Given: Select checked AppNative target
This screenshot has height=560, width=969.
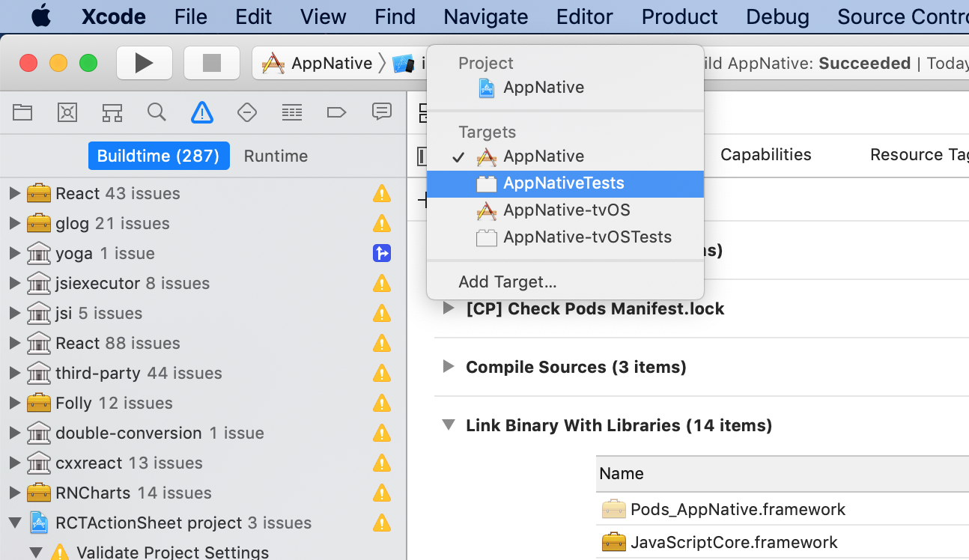Looking at the screenshot, I should (565, 156).
